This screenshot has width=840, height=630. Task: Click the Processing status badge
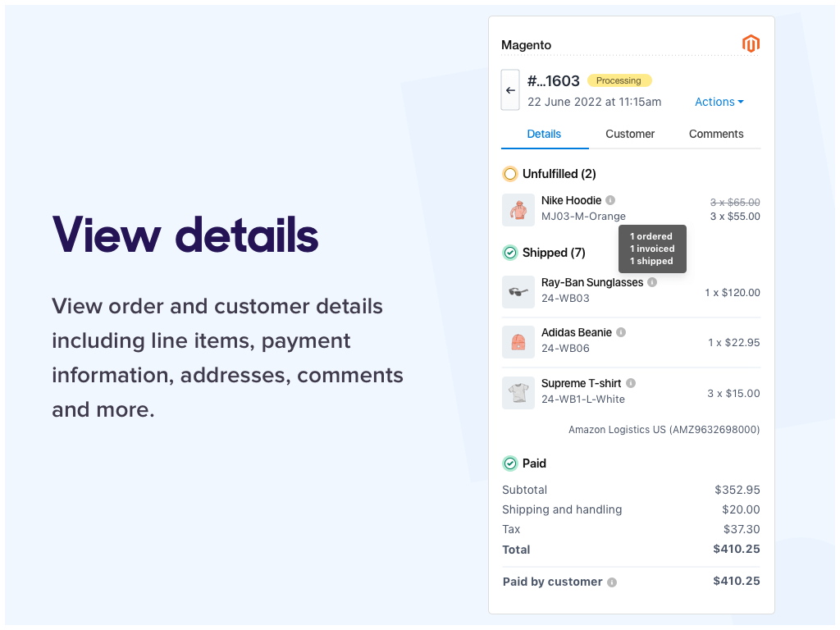pos(619,80)
